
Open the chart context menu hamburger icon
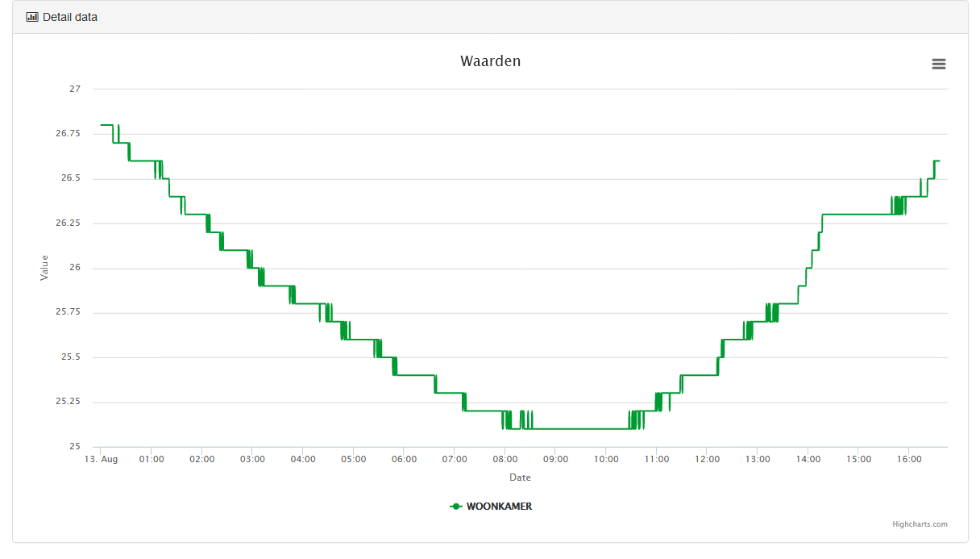(938, 65)
